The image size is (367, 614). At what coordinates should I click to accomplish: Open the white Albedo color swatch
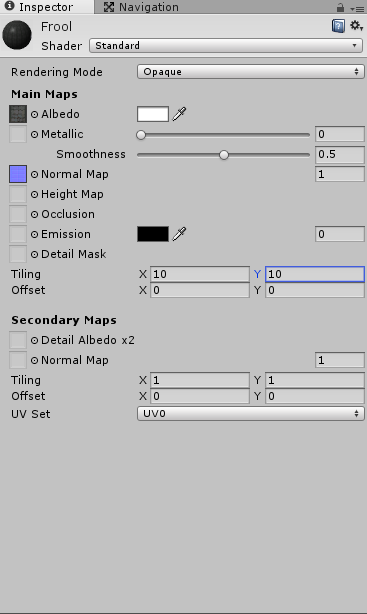[153, 114]
